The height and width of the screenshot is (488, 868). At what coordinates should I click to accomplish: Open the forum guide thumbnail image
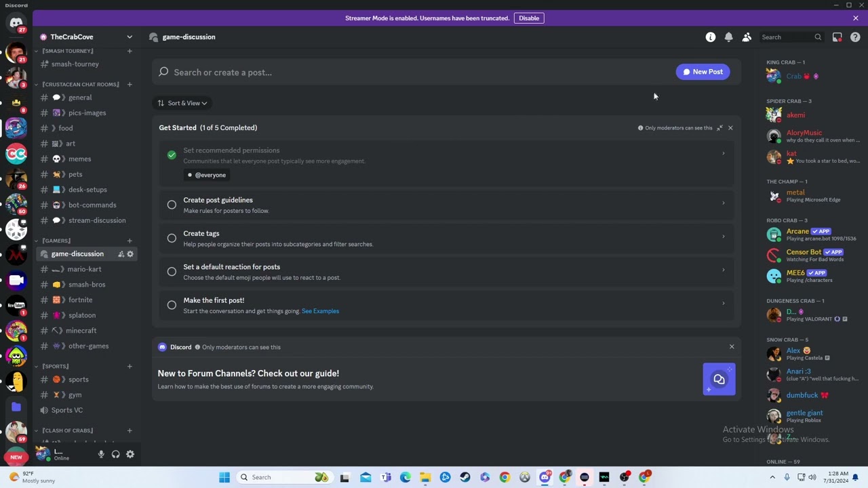719,380
